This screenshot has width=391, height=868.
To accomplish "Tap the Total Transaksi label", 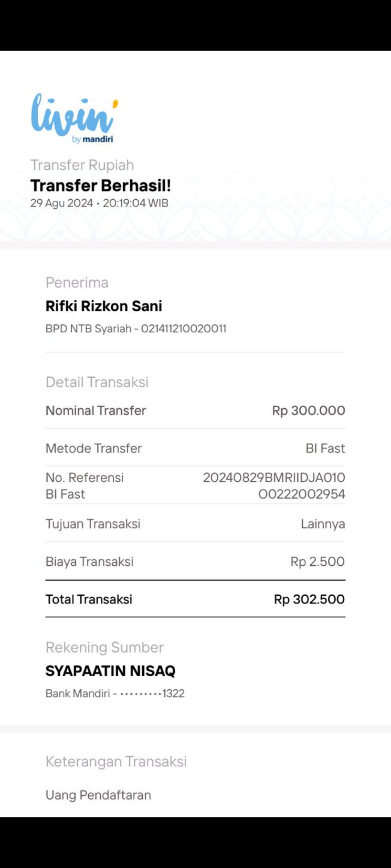I will point(89,599).
